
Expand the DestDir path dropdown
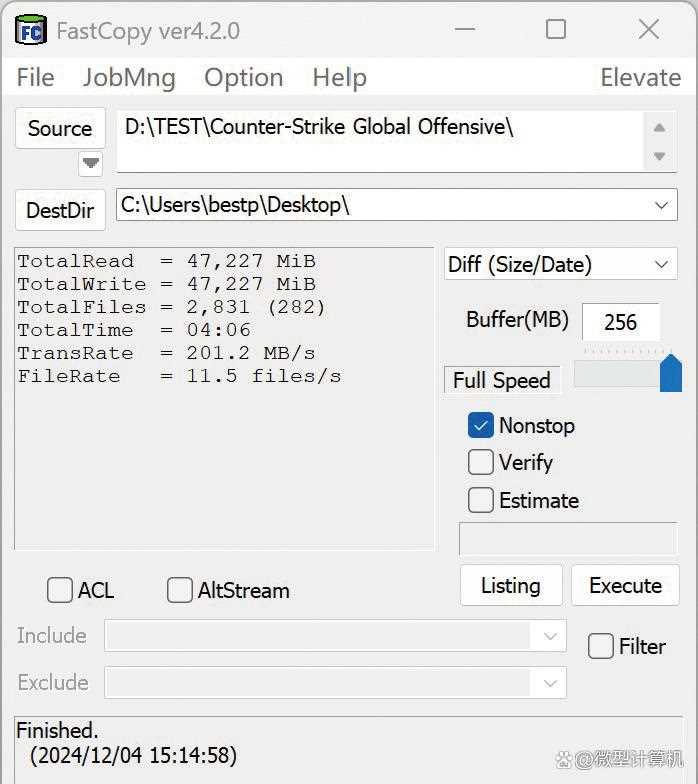click(661, 205)
